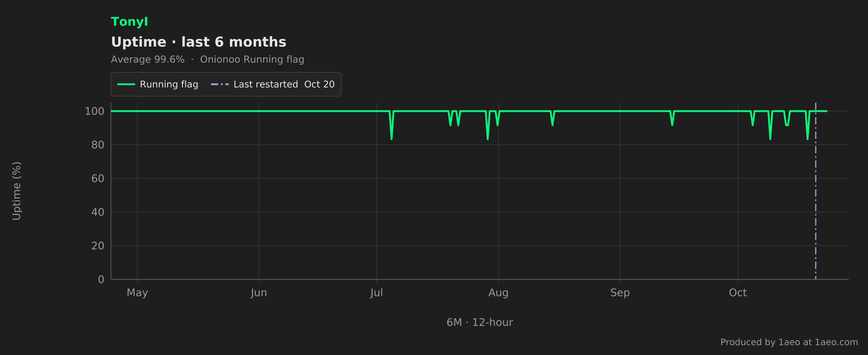Click the green Running flag legend line
This screenshot has width=868, height=355.
click(126, 84)
